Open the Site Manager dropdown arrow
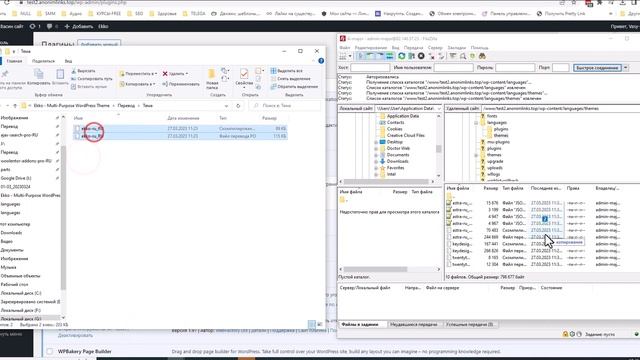The width and height of the screenshot is (640, 360). click(350, 56)
